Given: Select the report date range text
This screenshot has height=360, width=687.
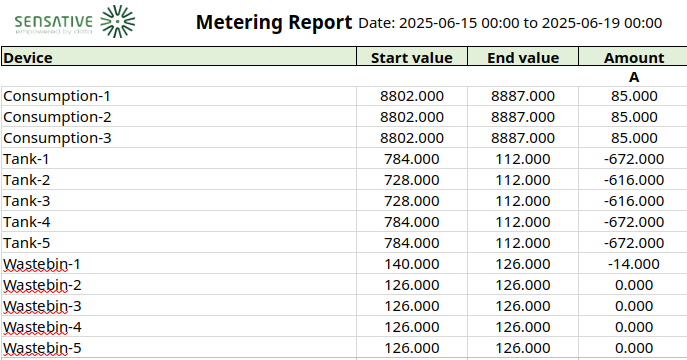Looking at the screenshot, I should point(510,23).
